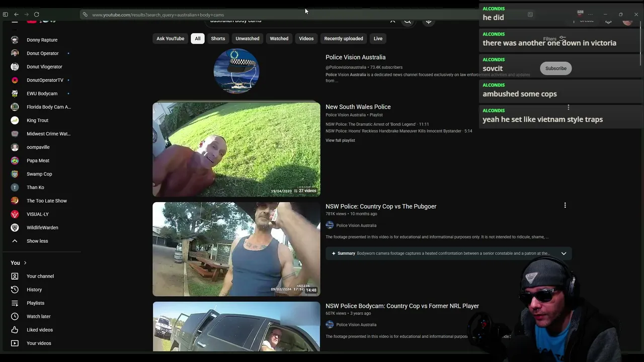The height and width of the screenshot is (362, 644).
Task: Open NSW Police: Country Cop vs The Pubgoer title
Action: coord(381,206)
